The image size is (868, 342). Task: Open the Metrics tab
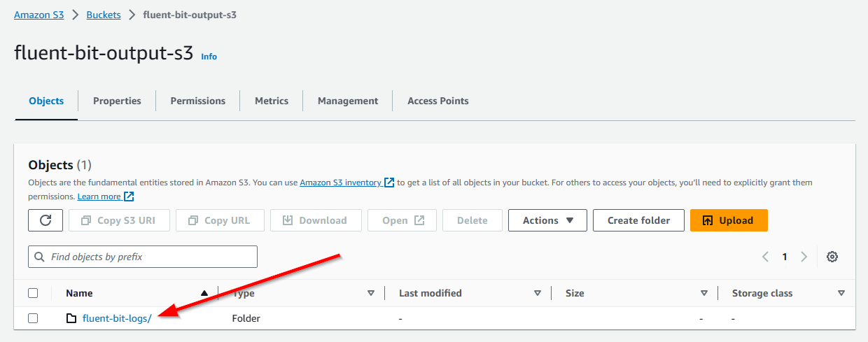coord(272,101)
